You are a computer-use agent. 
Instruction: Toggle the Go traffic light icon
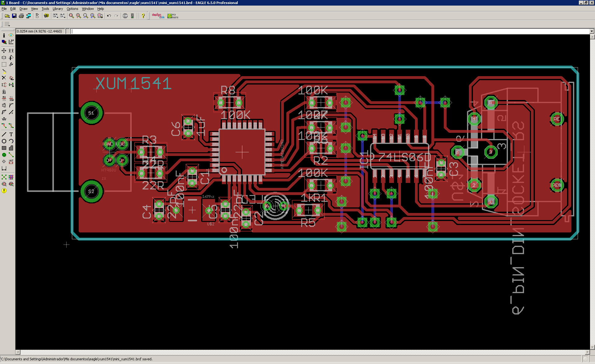pos(133,16)
